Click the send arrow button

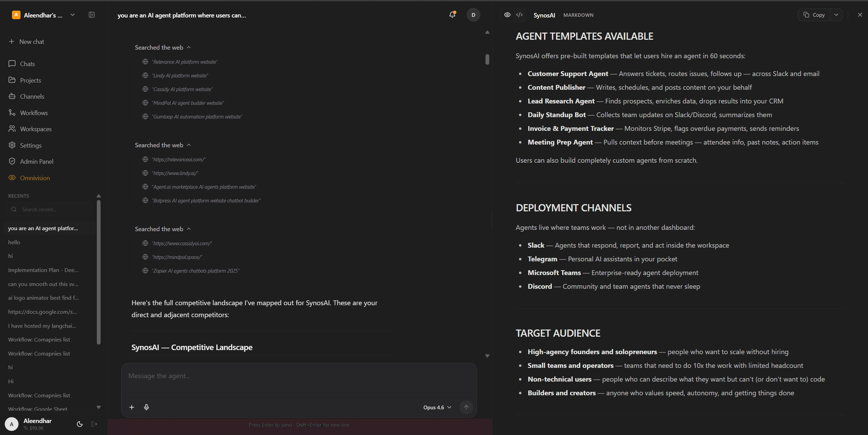tap(466, 407)
